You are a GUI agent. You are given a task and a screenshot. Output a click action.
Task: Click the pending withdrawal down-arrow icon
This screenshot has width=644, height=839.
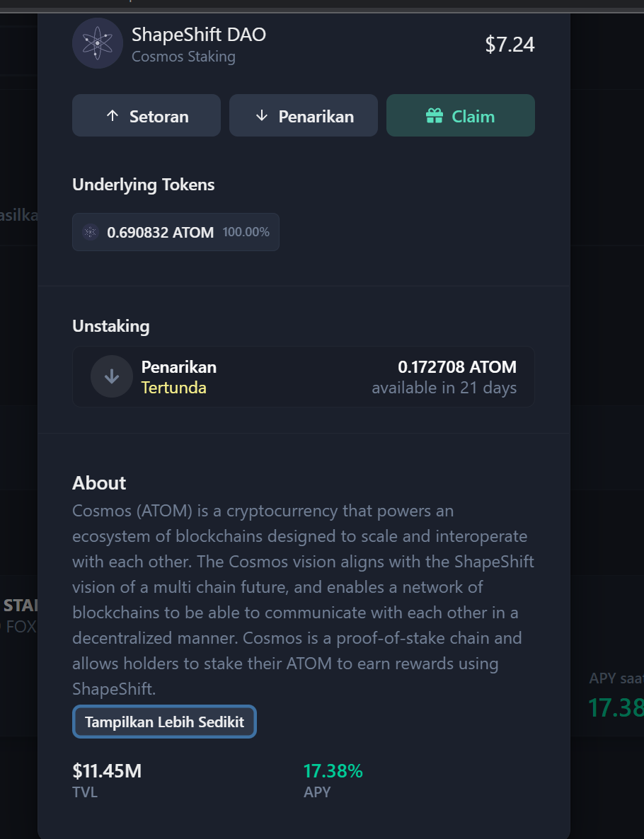(111, 376)
